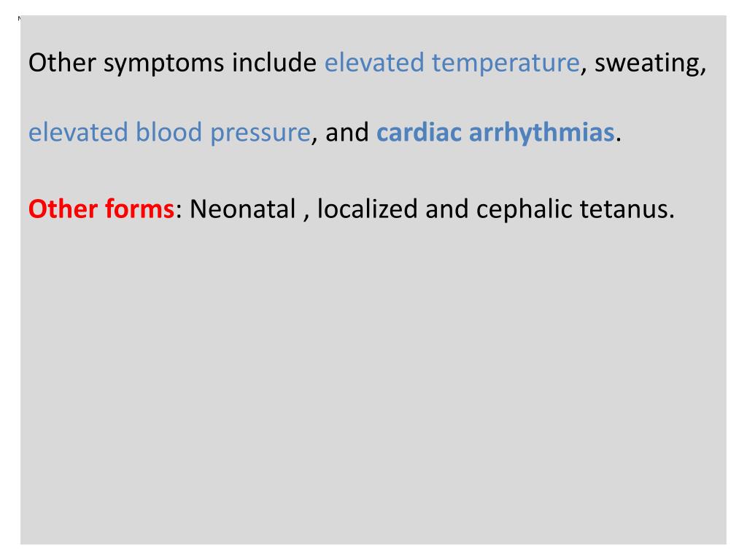Click the small mark at slide's top-left corner
The image size is (747, 560).
pyautogui.click(x=19, y=18)
